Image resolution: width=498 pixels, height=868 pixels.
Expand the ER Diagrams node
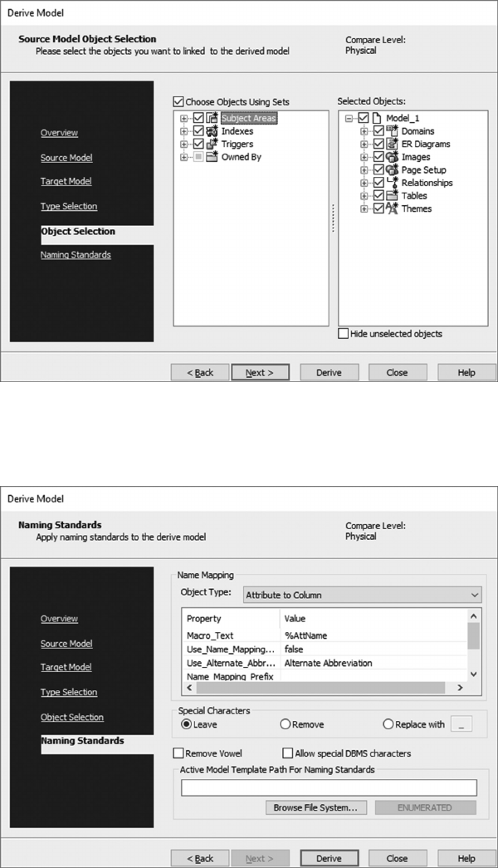364,145
